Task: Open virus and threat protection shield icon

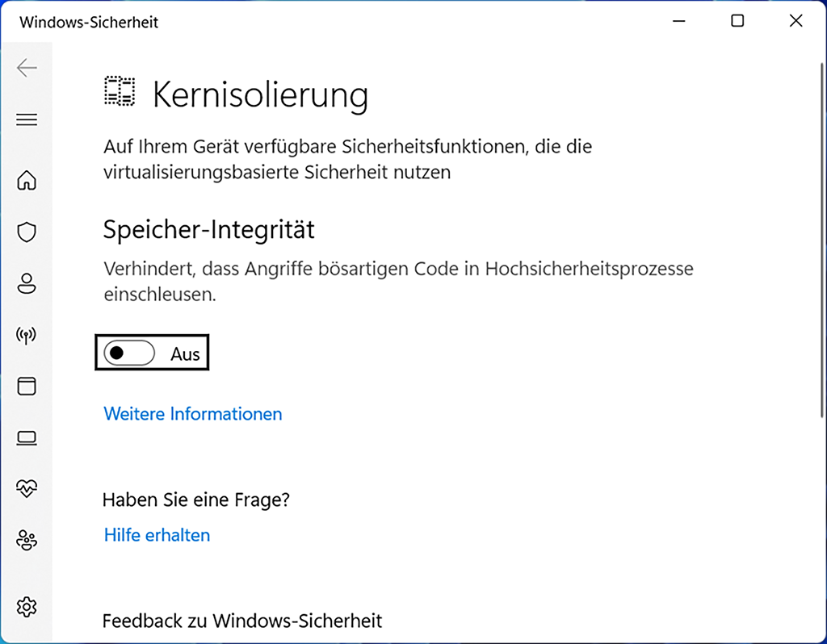Action: (x=27, y=232)
